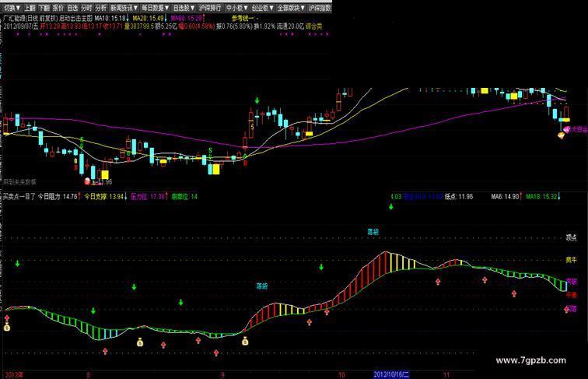Click the 今日支撑: 13.94 value

[x=104, y=197]
